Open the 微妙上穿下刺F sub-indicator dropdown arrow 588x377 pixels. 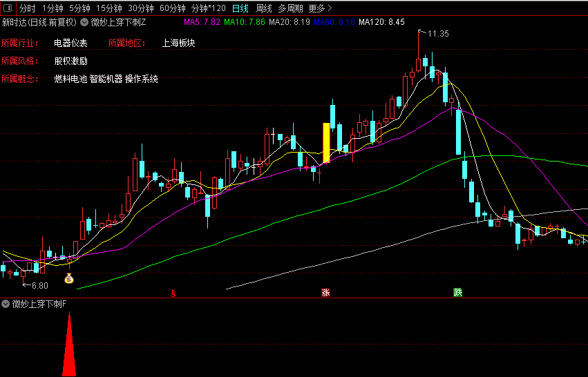tap(6, 304)
